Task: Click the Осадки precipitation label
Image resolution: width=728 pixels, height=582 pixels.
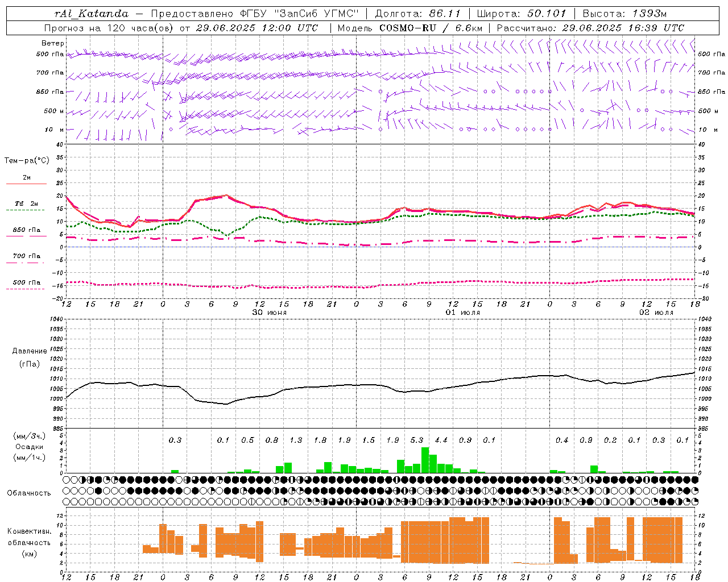Action: pyautogui.click(x=29, y=447)
